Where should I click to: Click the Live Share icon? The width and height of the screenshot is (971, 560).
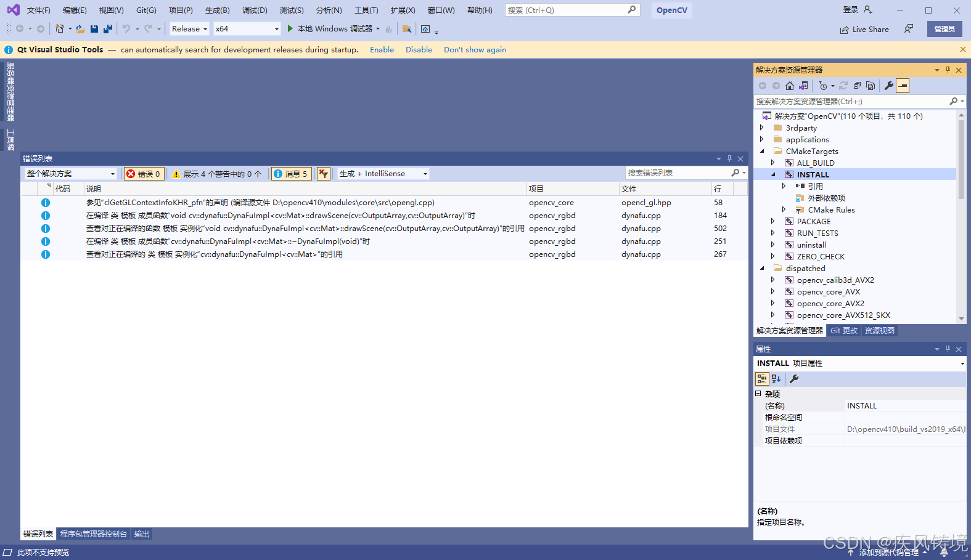tap(844, 30)
